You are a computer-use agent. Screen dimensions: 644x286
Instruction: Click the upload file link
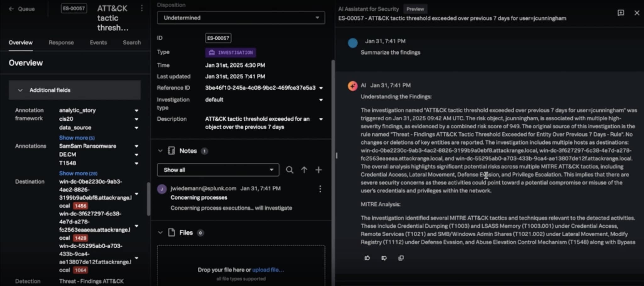[268, 270]
